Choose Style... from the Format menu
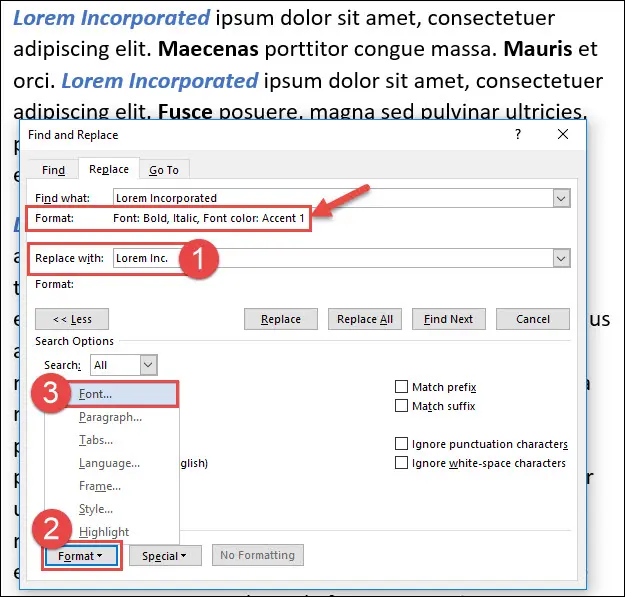Image resolution: width=625 pixels, height=597 pixels. [x=112, y=509]
